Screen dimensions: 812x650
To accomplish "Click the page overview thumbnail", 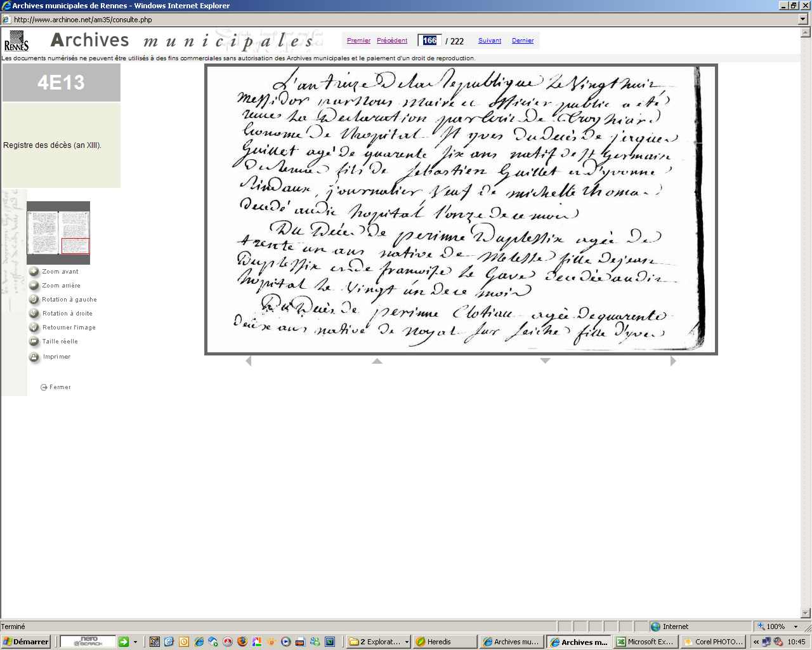I will 58,233.
